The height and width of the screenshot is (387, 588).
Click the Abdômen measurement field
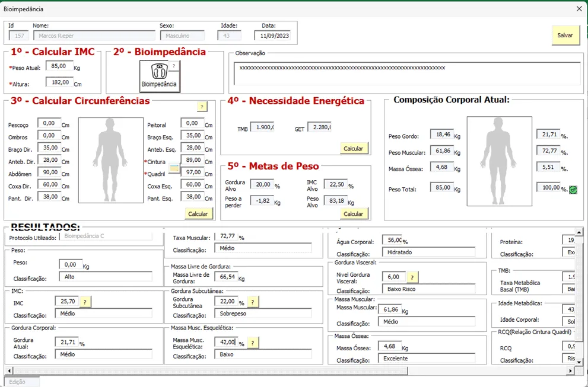(x=49, y=172)
